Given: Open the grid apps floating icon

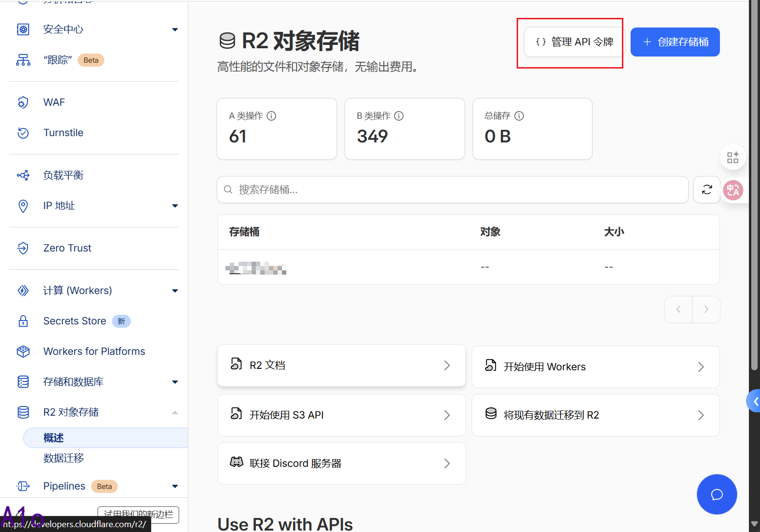Looking at the screenshot, I should pos(732,157).
